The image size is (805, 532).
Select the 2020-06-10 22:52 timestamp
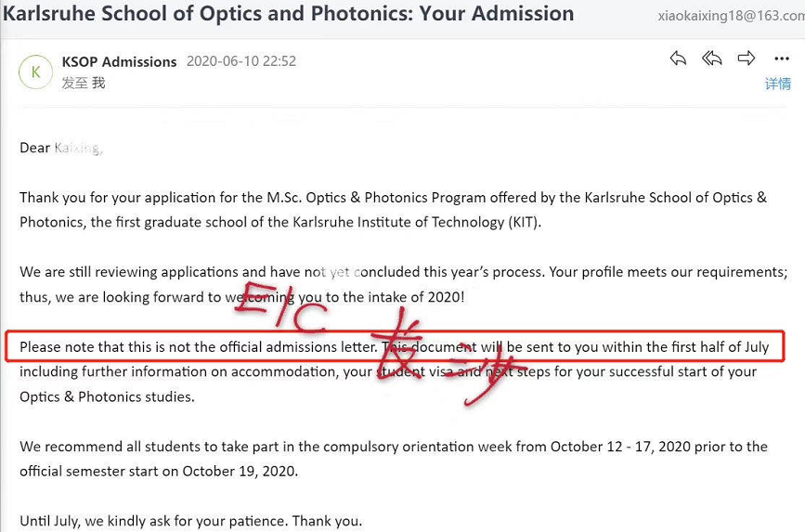pyautogui.click(x=241, y=61)
